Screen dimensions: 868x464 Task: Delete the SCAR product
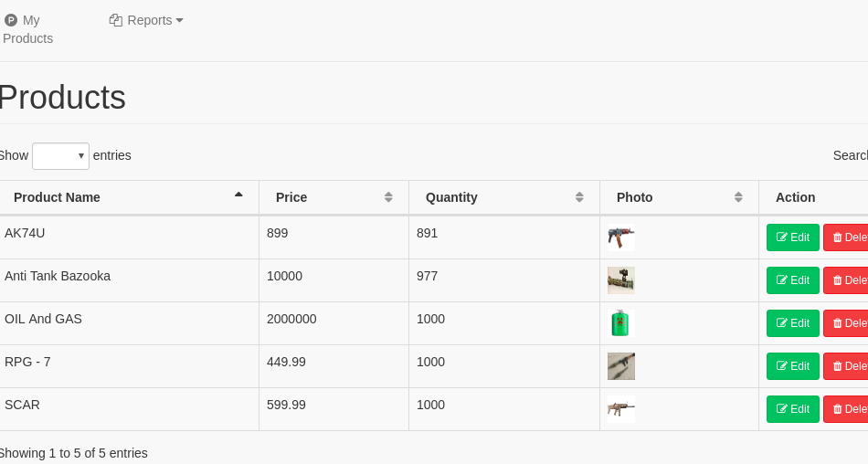pos(847,409)
